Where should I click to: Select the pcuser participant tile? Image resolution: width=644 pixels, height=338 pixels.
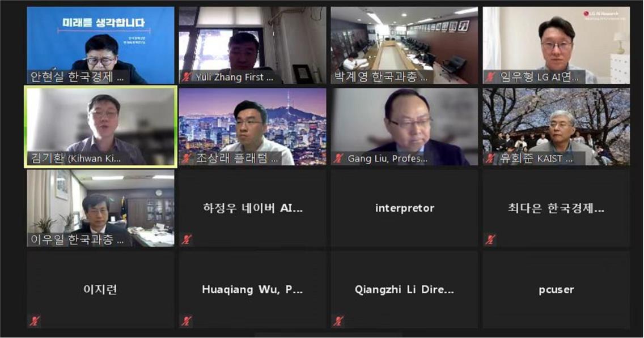[556, 290]
